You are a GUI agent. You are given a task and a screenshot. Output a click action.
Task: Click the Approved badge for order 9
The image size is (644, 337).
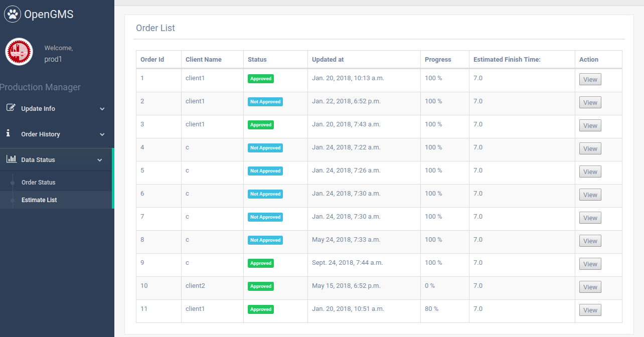[261, 263]
